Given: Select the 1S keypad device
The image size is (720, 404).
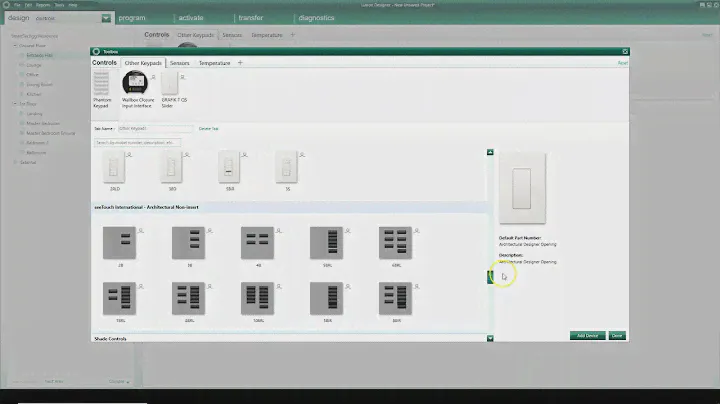Looking at the screenshot, I should pos(288,168).
